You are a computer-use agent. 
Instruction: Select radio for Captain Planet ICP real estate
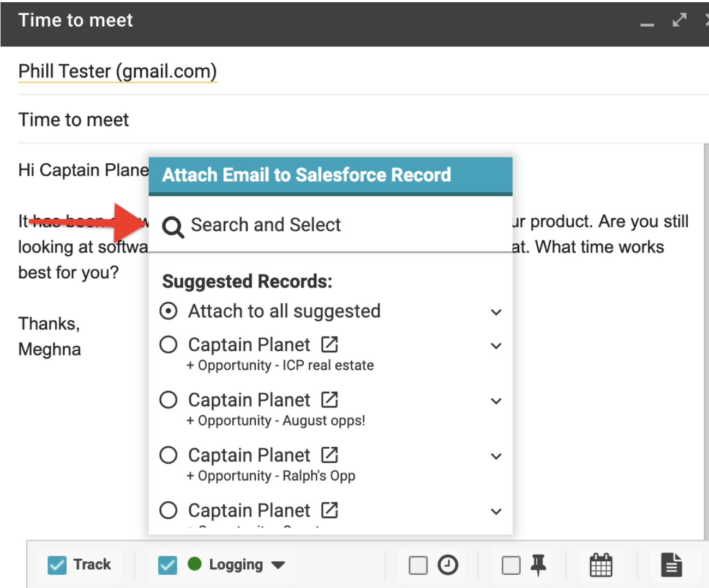click(169, 344)
